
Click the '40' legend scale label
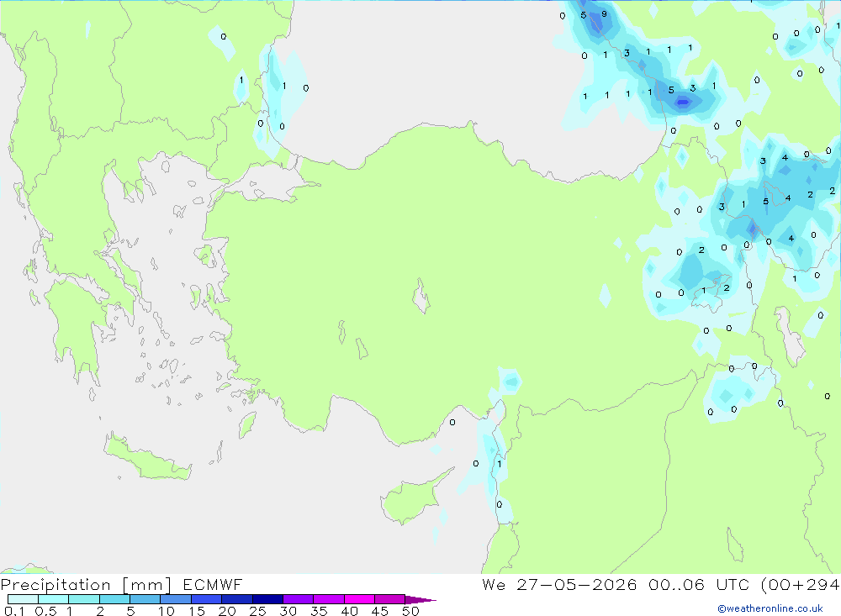coord(349,611)
